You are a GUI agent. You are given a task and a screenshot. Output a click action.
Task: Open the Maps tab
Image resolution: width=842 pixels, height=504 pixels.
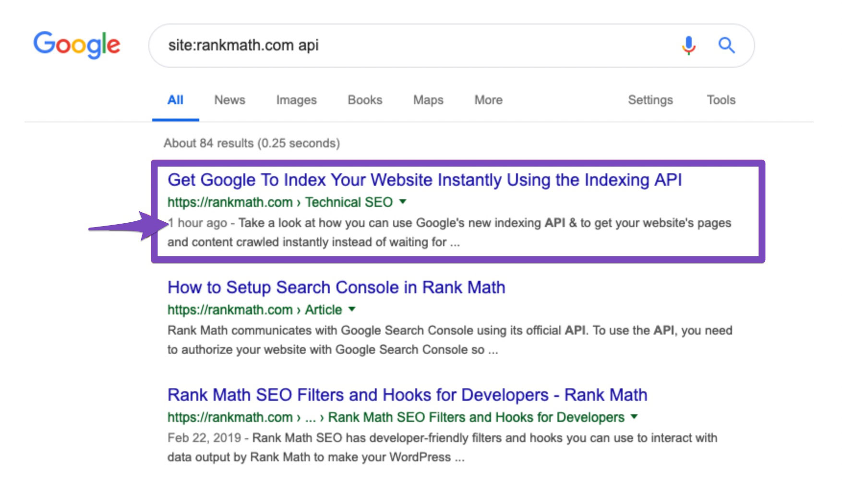click(x=428, y=100)
